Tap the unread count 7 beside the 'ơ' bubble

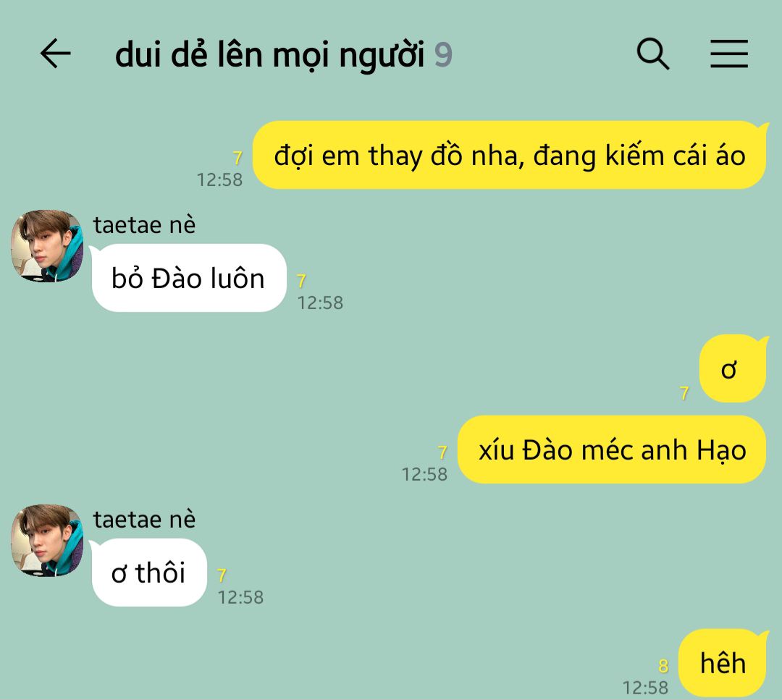pyautogui.click(x=684, y=393)
